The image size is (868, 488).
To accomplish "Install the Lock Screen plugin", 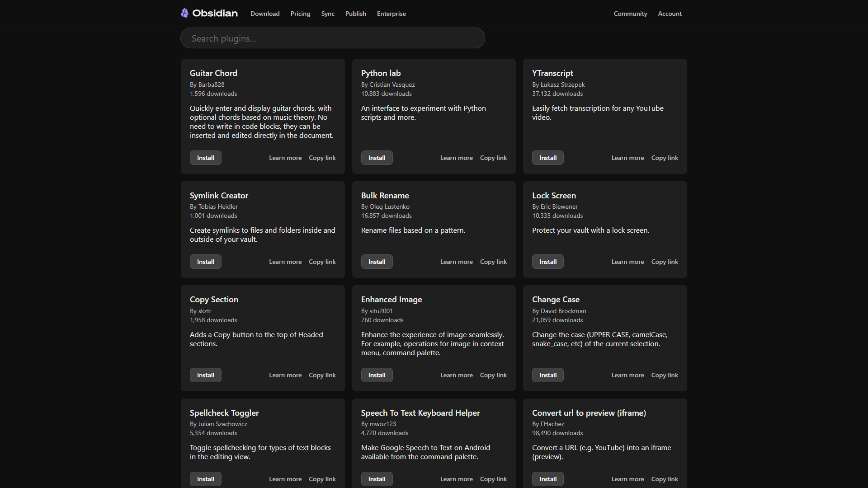I will pos(548,262).
